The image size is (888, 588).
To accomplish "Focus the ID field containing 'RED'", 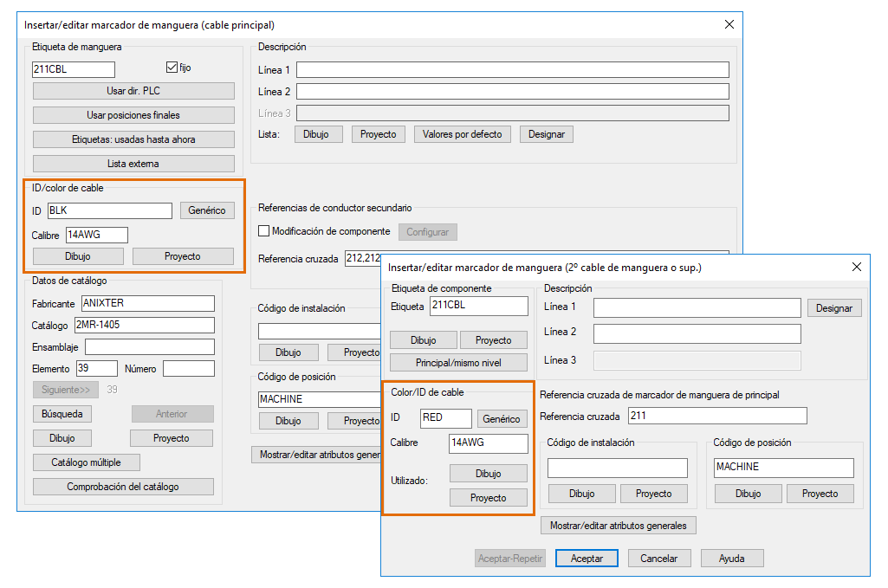I will (446, 418).
